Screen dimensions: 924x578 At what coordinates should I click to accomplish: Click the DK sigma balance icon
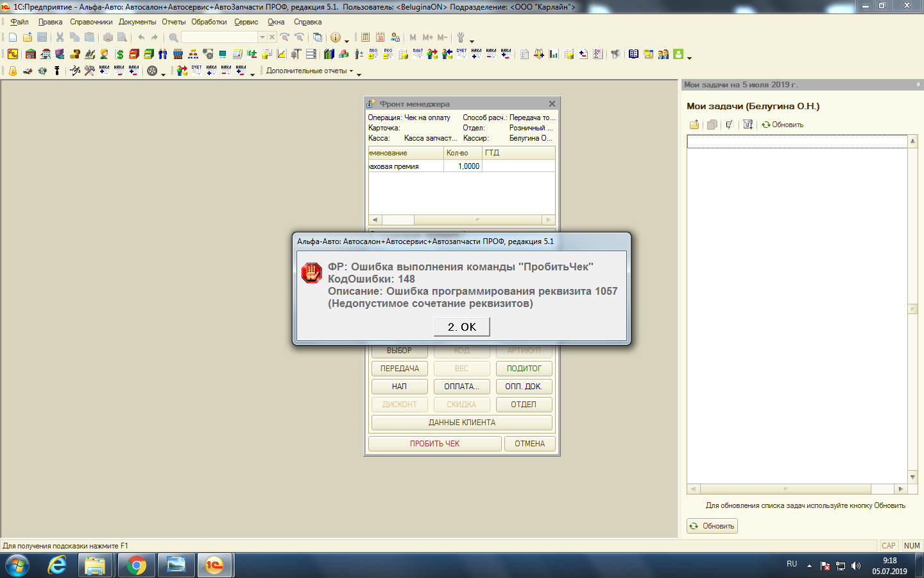tap(598, 54)
